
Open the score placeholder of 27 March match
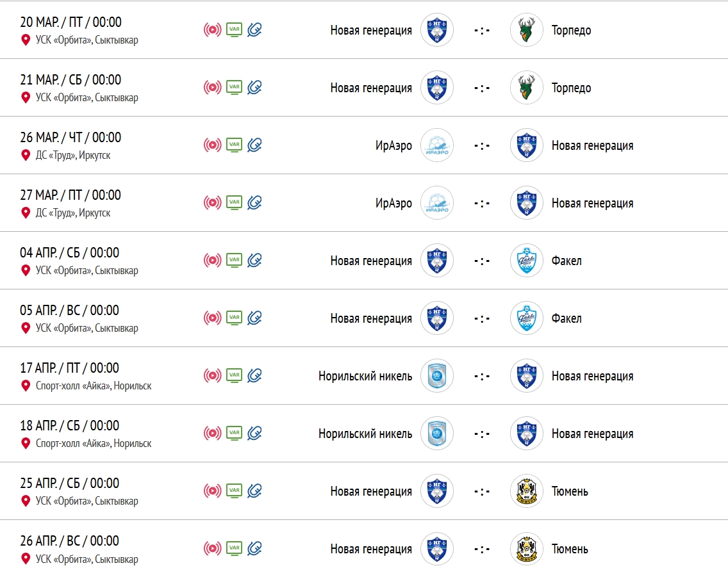(482, 203)
